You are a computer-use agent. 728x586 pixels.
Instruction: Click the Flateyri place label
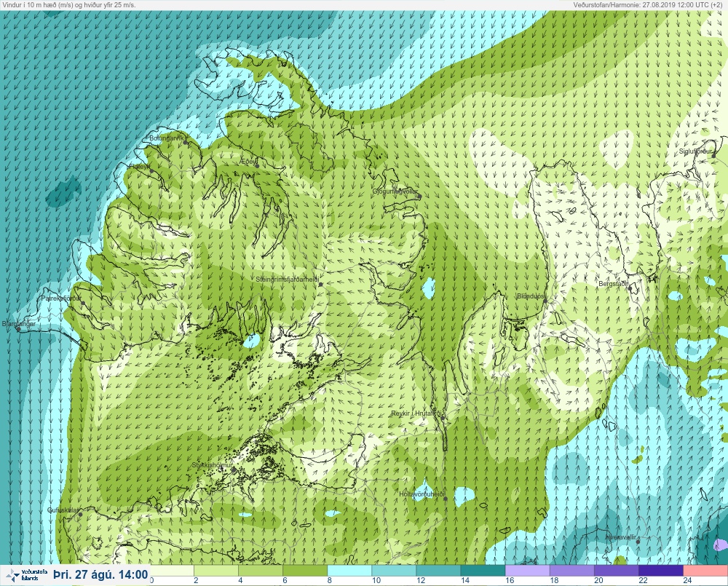click(x=139, y=166)
